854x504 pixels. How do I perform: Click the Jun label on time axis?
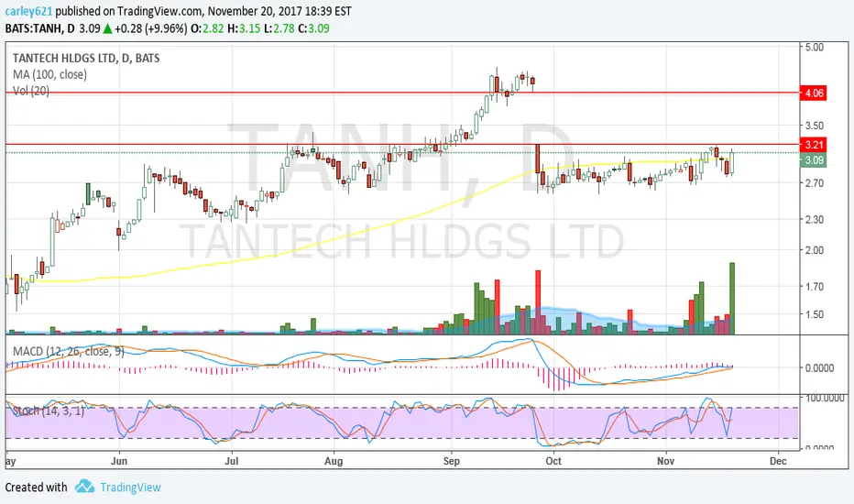119,461
